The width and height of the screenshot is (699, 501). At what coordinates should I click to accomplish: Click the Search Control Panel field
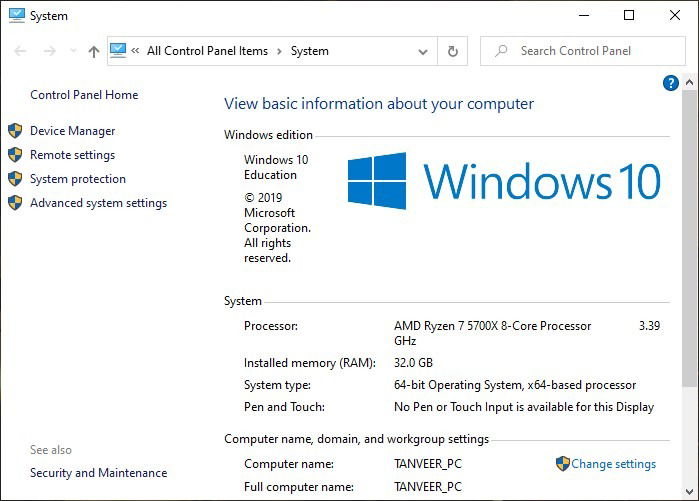click(x=583, y=51)
